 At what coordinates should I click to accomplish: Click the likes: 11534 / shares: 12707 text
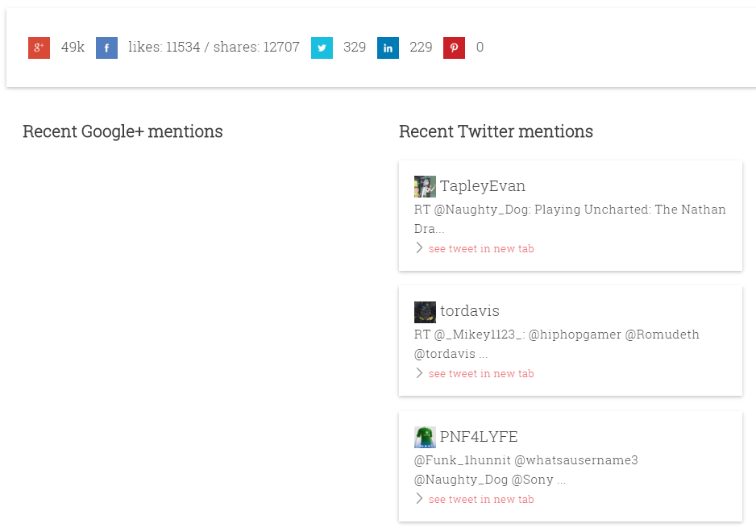(x=214, y=48)
